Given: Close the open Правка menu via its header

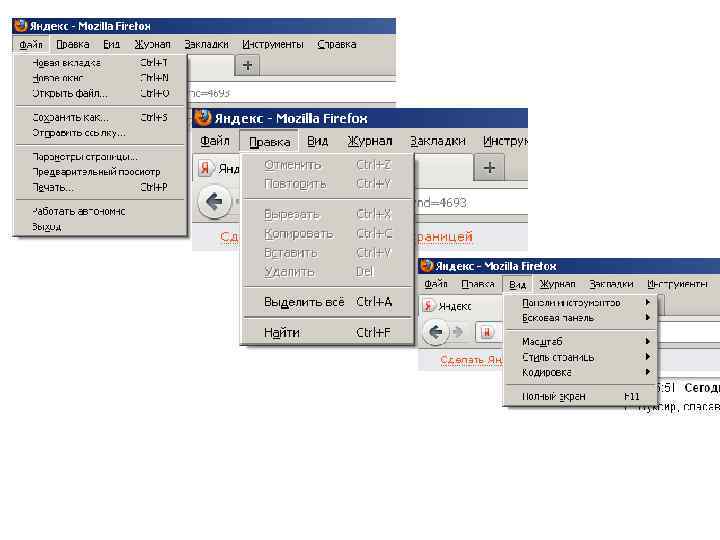Looking at the screenshot, I should (x=270, y=141).
